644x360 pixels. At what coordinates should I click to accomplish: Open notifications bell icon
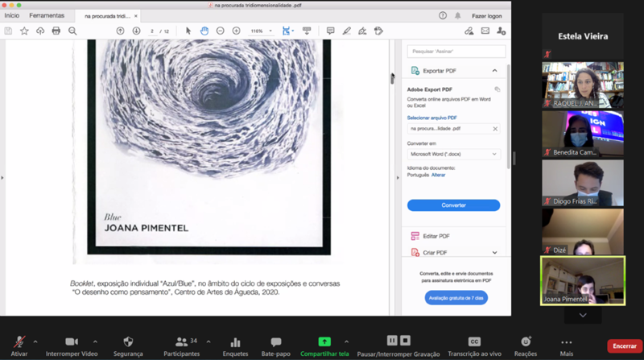(x=457, y=15)
